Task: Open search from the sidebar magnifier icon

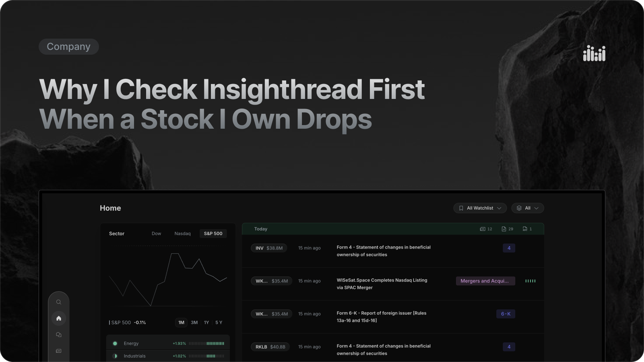Action: pyautogui.click(x=59, y=302)
